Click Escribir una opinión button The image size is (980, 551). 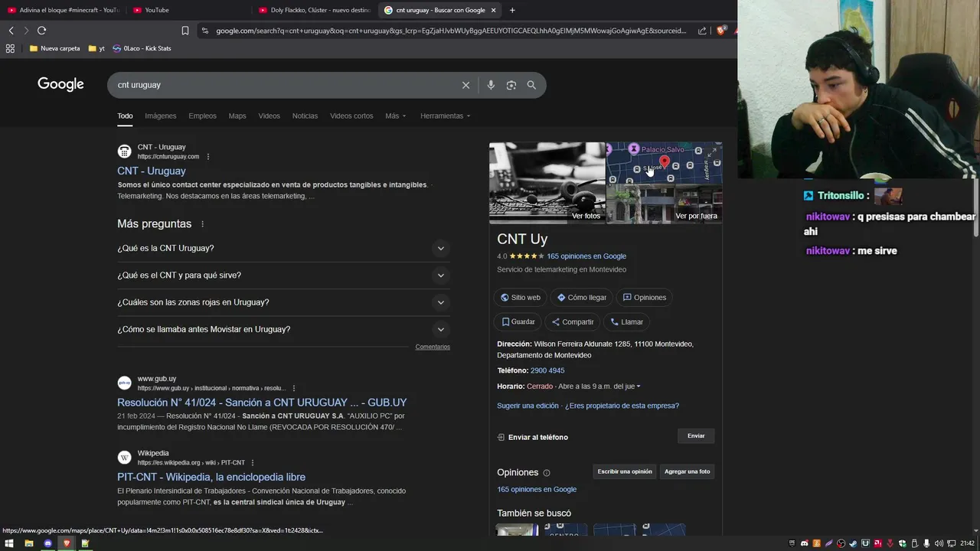625,471
